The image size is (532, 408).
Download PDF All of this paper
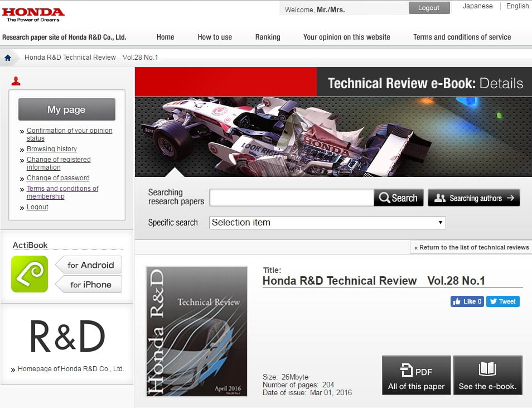click(417, 376)
